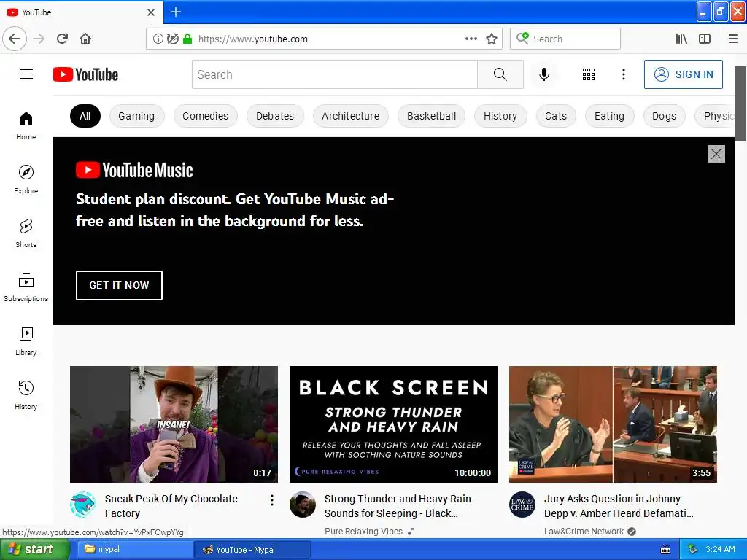Click the green padlock security icon
Image resolution: width=747 pixels, height=560 pixels.
[187, 39]
